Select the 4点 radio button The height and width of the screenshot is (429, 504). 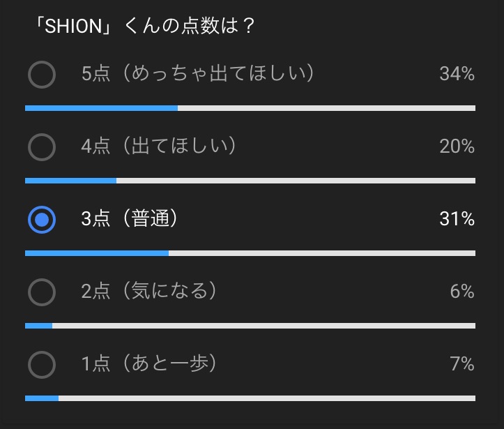point(42,147)
